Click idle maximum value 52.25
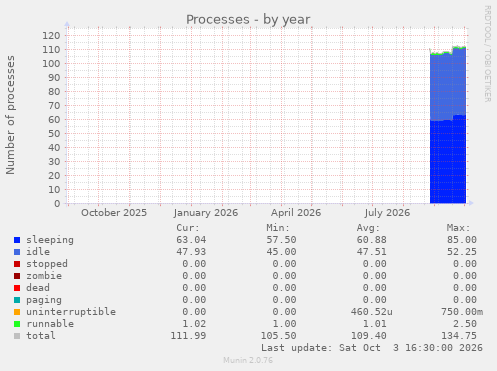 pyautogui.click(x=462, y=252)
